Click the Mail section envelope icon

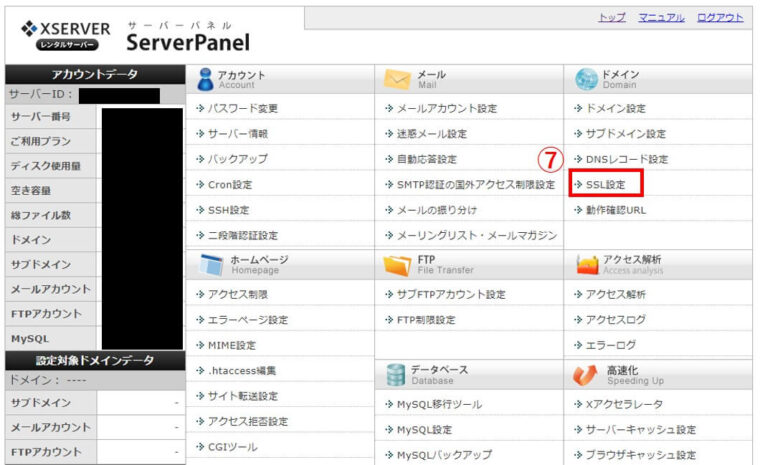tap(397, 79)
